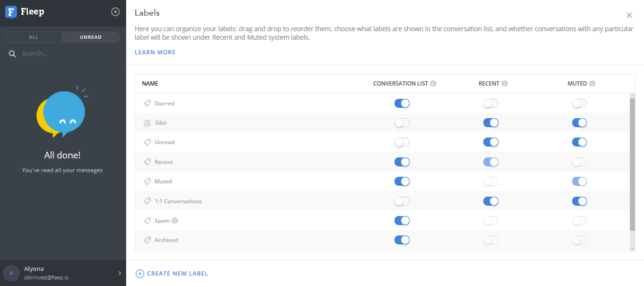Expand the Alyona account menu arrow
644x286 pixels.
[120, 273]
